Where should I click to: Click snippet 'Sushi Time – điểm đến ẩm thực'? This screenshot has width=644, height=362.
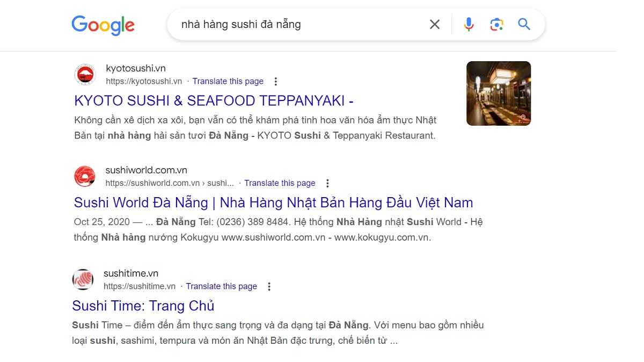278,332
